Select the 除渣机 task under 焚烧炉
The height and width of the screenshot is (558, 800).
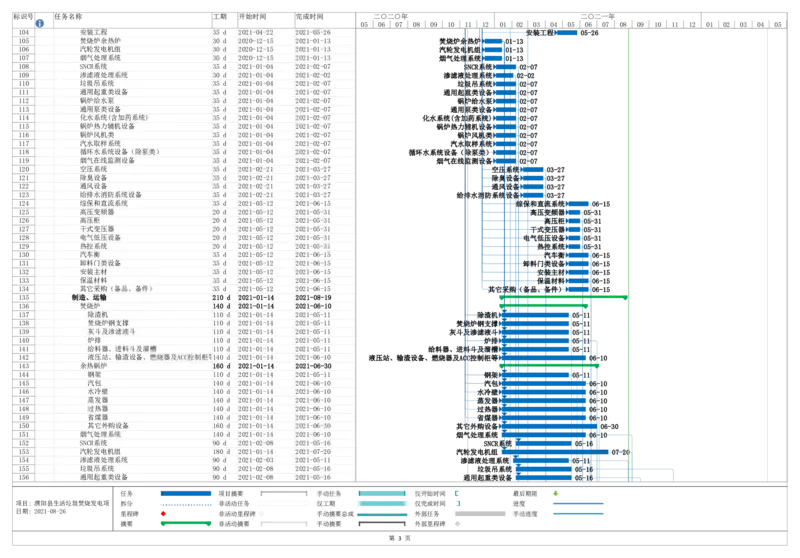pyautogui.click(x=99, y=314)
